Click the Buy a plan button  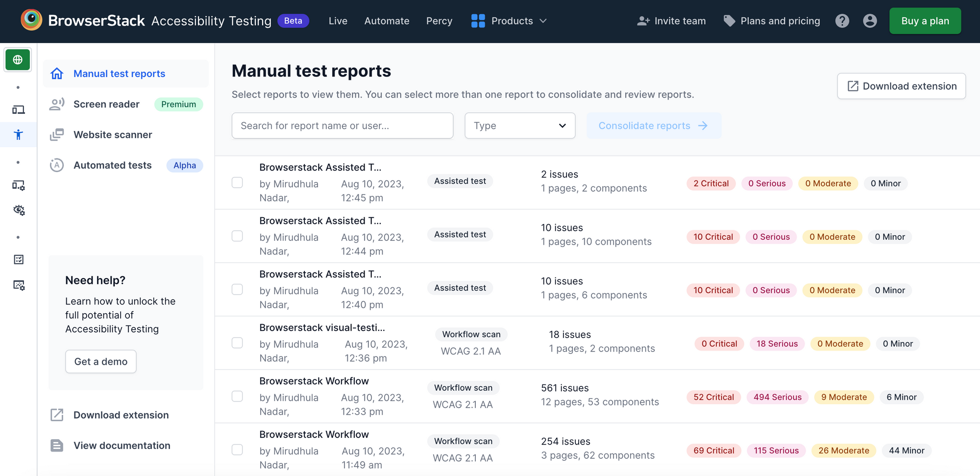click(x=925, y=21)
